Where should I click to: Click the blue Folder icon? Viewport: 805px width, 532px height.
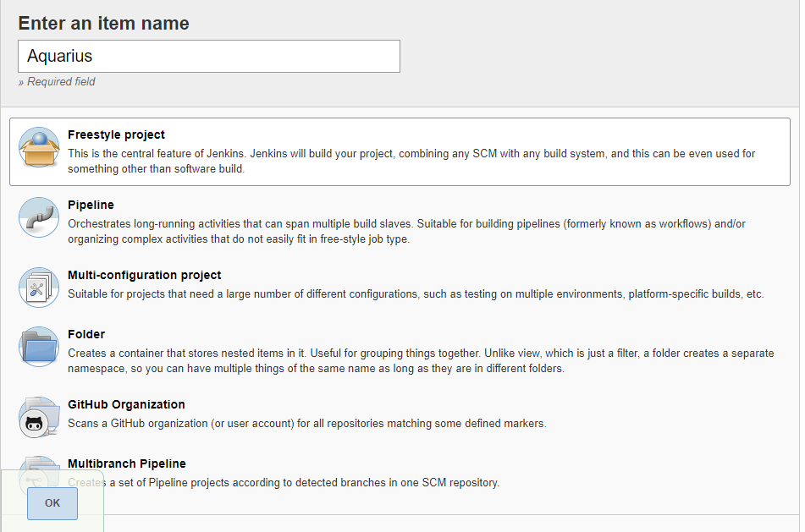(40, 347)
